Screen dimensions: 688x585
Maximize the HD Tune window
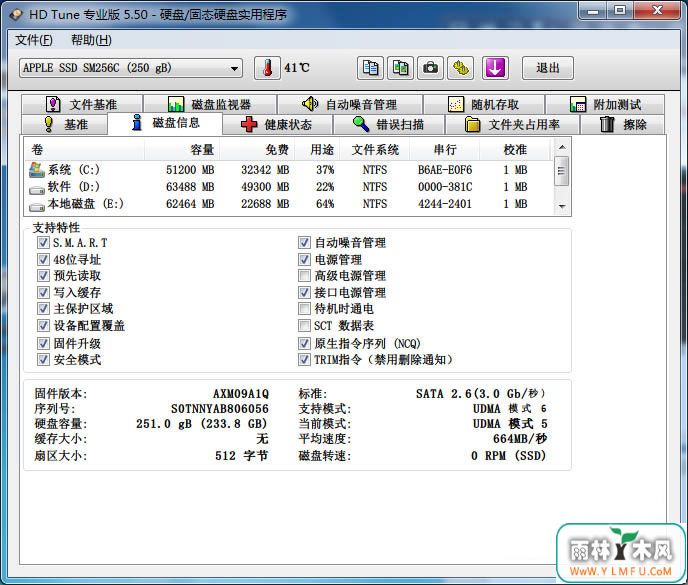point(620,11)
